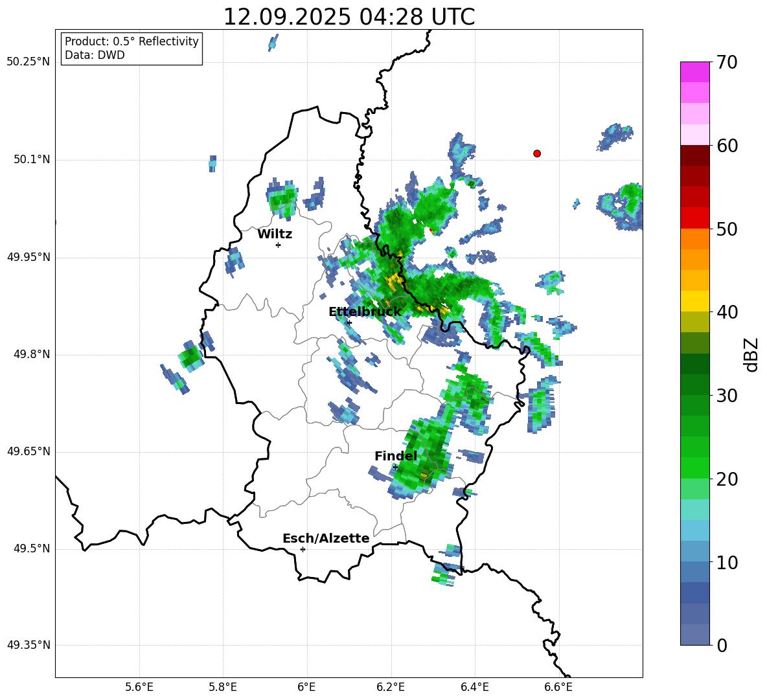Click the 49.8°N latitude label
This screenshot has width=767, height=700.
(x=31, y=354)
